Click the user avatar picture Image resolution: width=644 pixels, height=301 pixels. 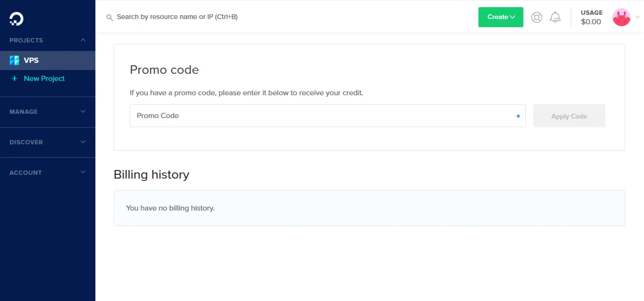coord(622,17)
